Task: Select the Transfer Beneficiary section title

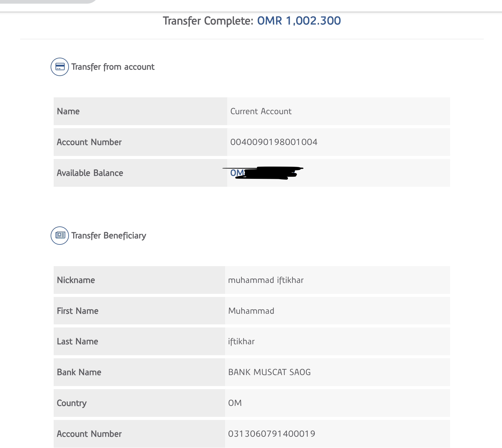Action: (109, 236)
